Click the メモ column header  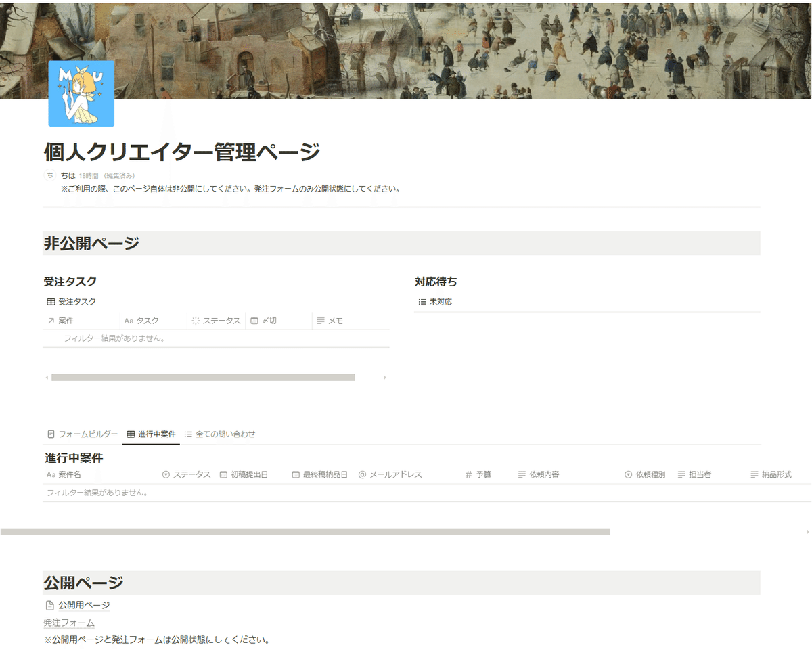pyautogui.click(x=351, y=321)
